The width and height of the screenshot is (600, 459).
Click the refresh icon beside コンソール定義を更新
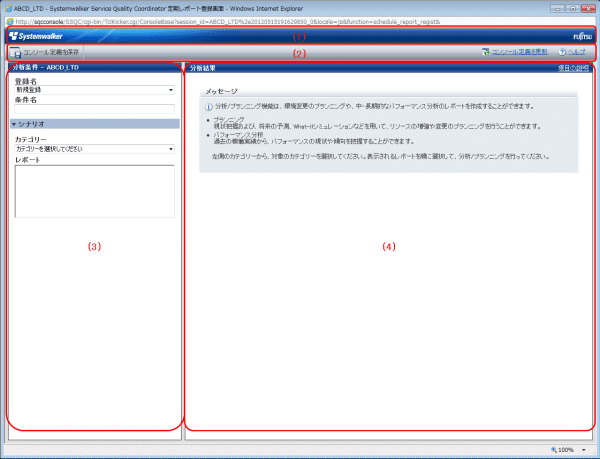(x=484, y=50)
